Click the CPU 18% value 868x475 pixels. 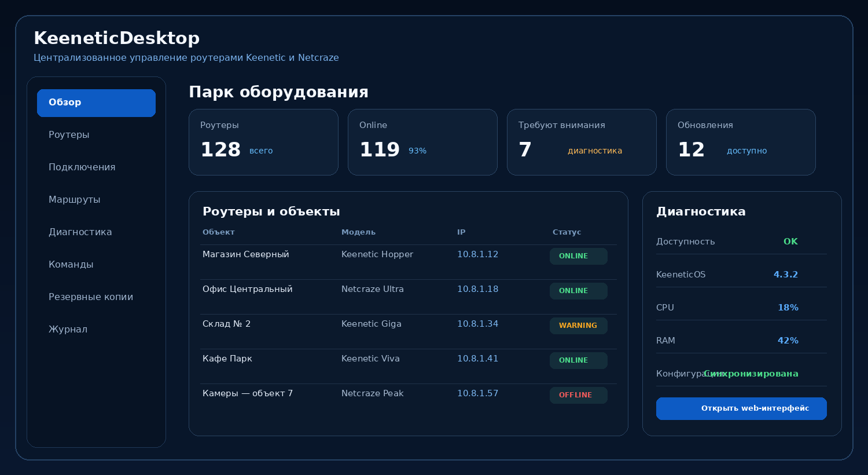tap(788, 308)
